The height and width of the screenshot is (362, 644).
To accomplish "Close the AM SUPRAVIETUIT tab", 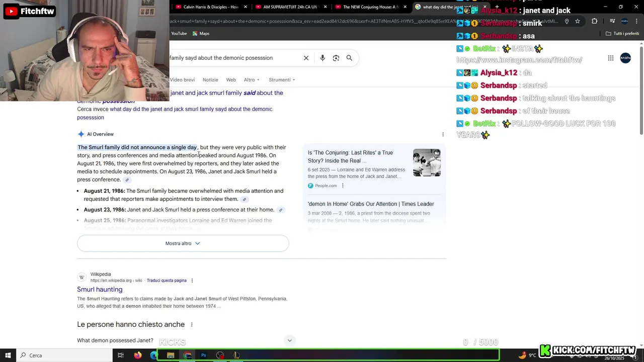I will point(326,7).
